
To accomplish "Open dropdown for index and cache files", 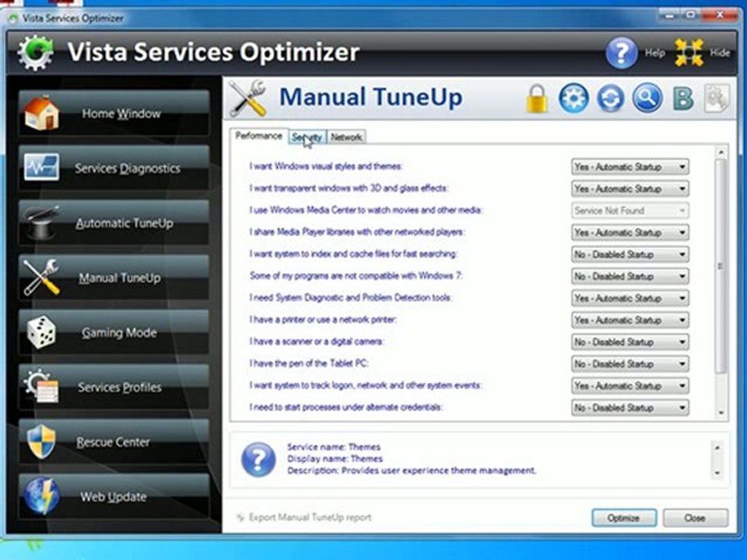I will [x=630, y=254].
